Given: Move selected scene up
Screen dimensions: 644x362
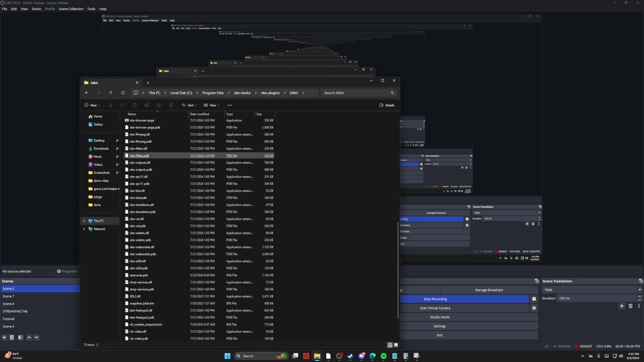Looking at the screenshot, I should 29,337.
